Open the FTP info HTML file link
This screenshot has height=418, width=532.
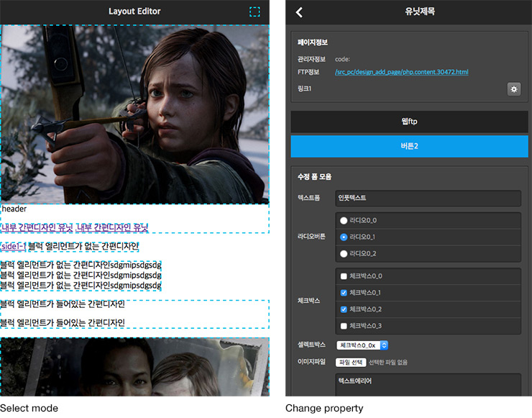(x=401, y=72)
